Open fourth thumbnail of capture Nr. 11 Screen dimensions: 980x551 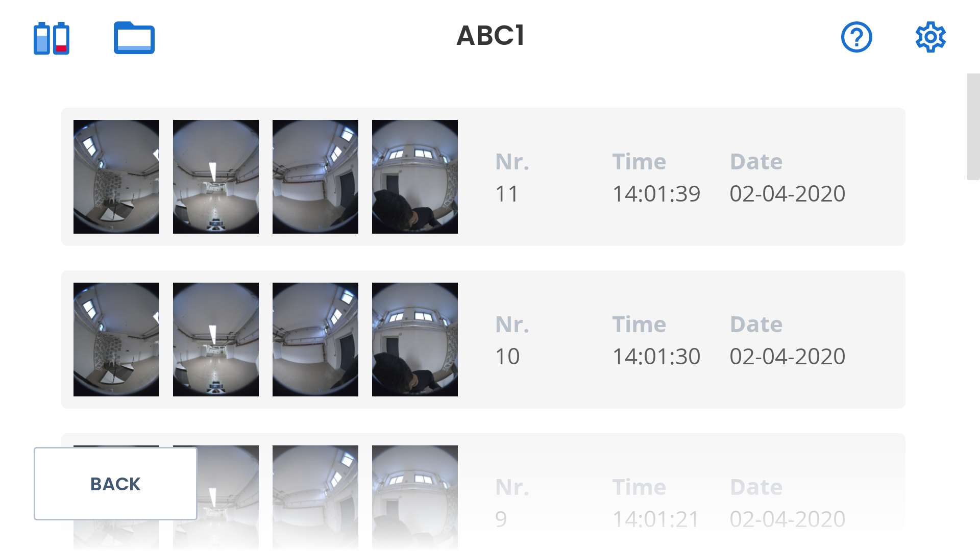point(415,177)
